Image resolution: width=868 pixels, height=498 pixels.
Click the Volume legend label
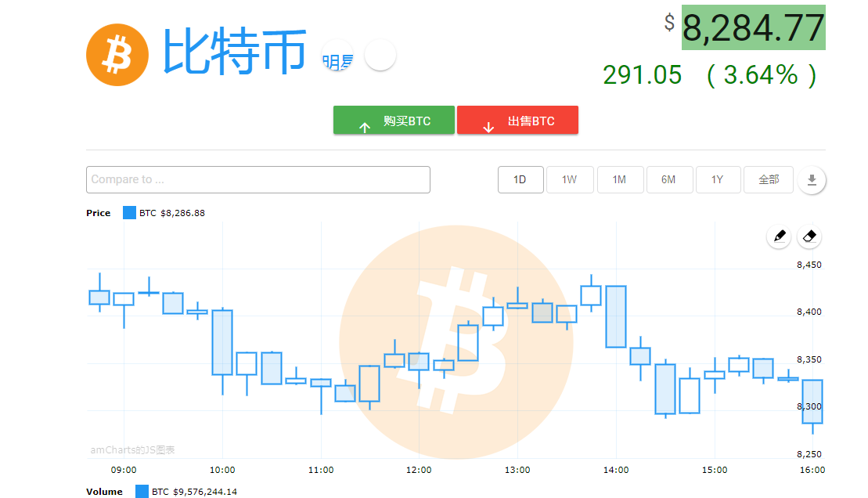click(x=105, y=492)
